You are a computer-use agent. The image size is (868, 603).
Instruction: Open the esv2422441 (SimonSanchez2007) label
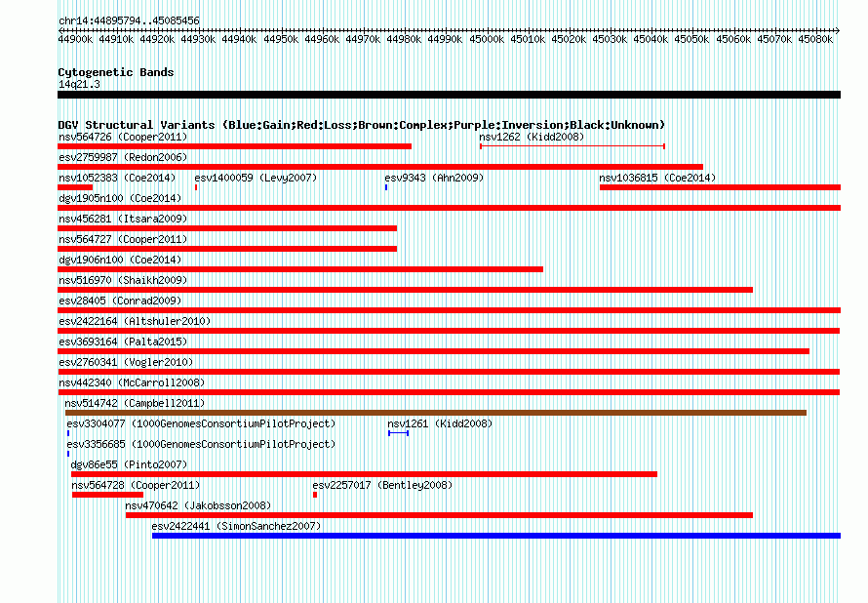(x=236, y=526)
